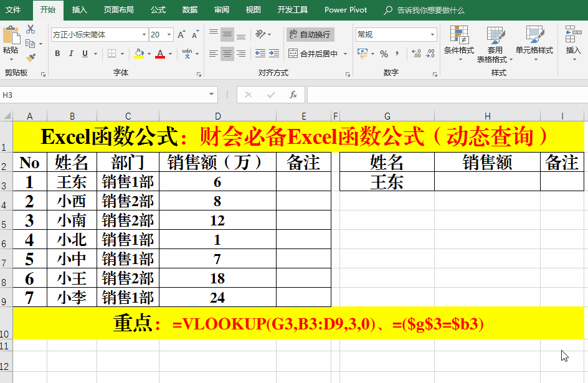Center text horizontally

[x=227, y=54]
